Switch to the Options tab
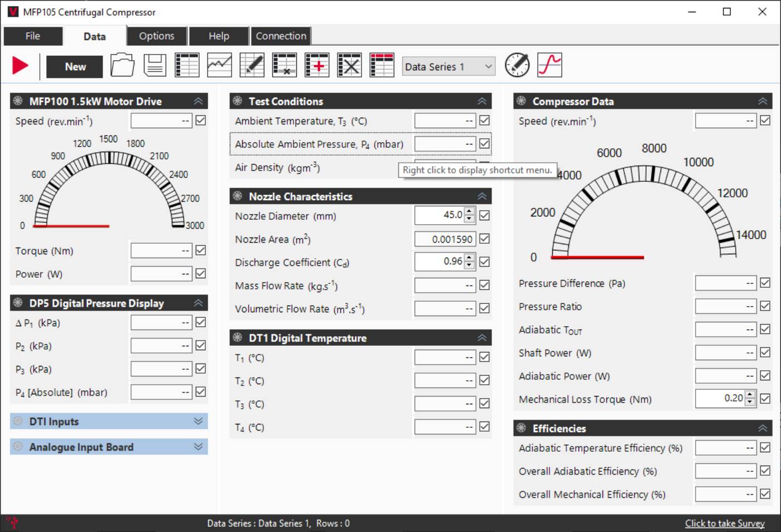This screenshot has height=532, width=781. pyautogui.click(x=156, y=36)
